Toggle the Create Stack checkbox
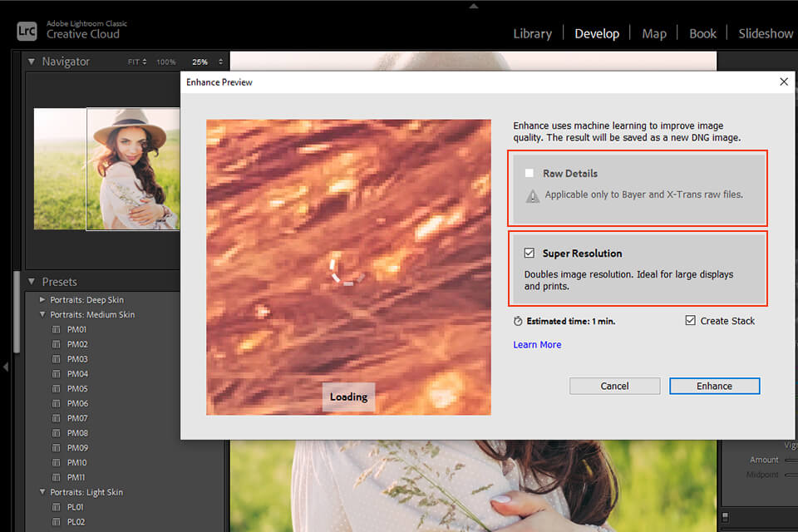 690,320
